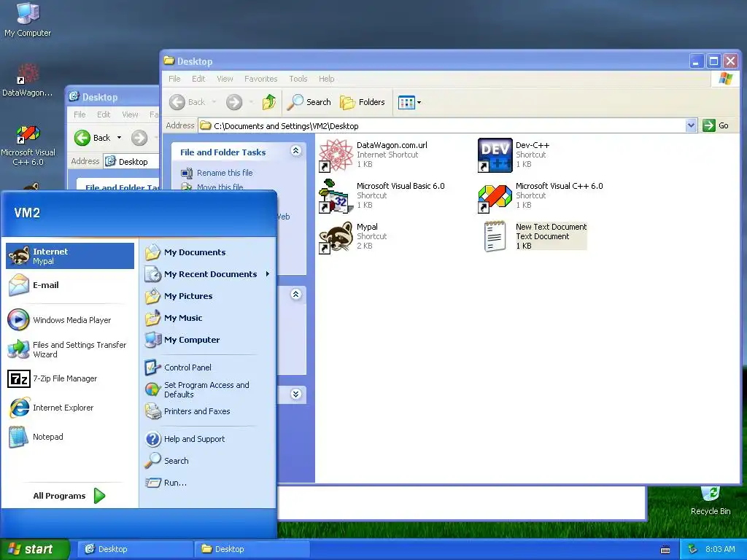Select New Text Document file
The width and height of the screenshot is (747, 560).
[x=535, y=237]
